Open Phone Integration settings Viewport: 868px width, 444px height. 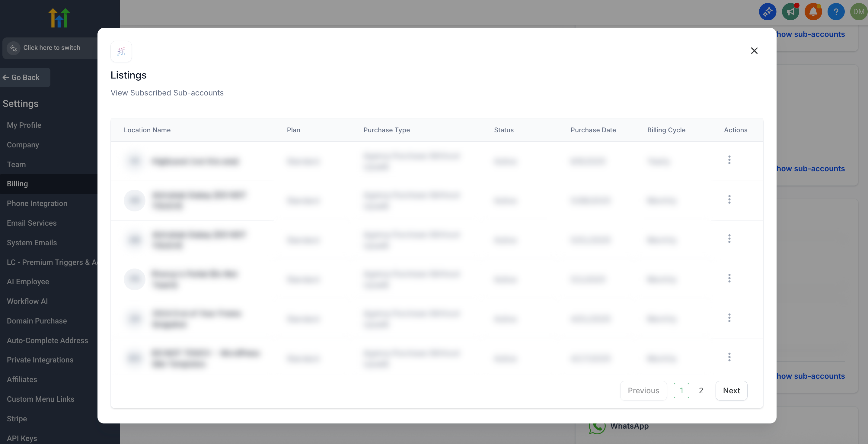tap(37, 203)
